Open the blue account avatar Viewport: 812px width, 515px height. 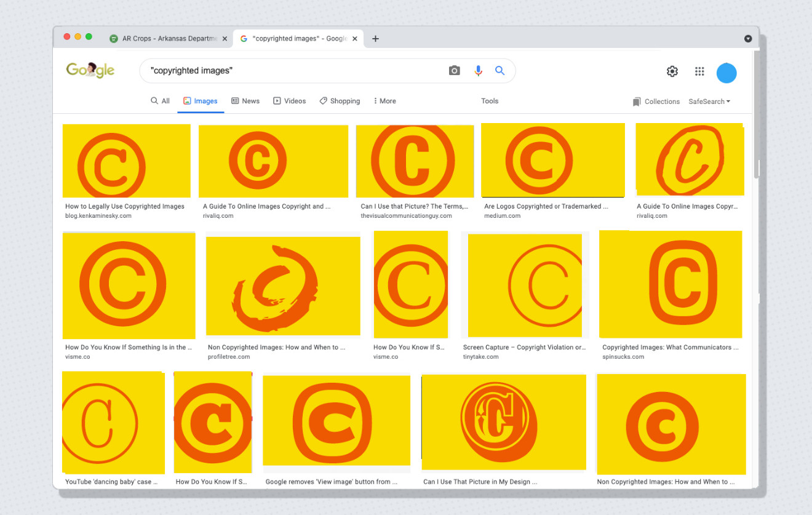[x=726, y=73]
